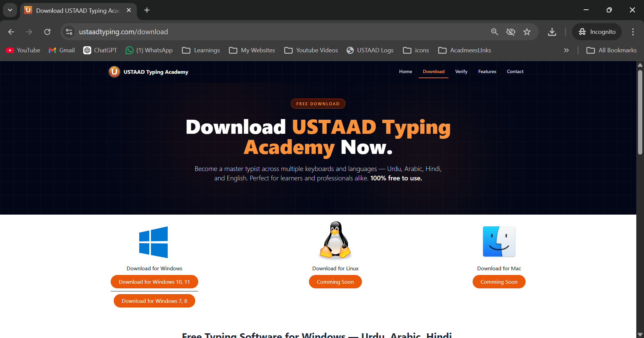View site information icon beside URL
Viewport: 644px width, 338px height.
69,32
